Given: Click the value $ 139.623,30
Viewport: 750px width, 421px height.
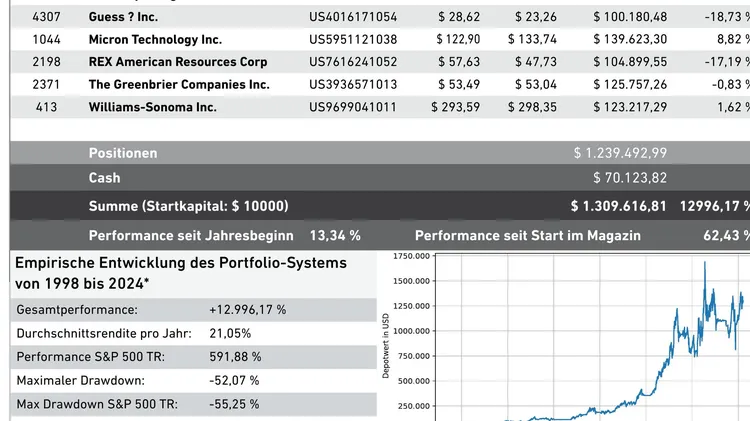Looking at the screenshot, I should tap(630, 39).
